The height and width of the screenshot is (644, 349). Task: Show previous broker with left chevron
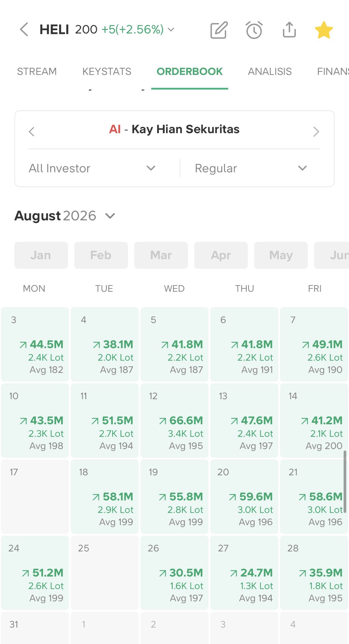[32, 131]
